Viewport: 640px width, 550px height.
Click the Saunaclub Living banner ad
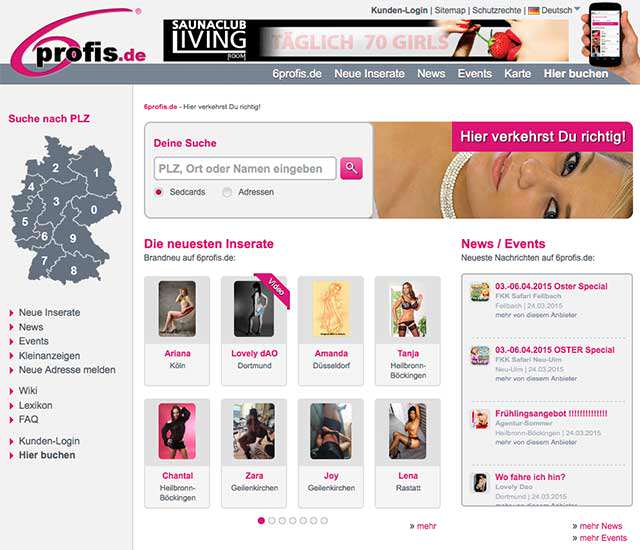coord(366,40)
